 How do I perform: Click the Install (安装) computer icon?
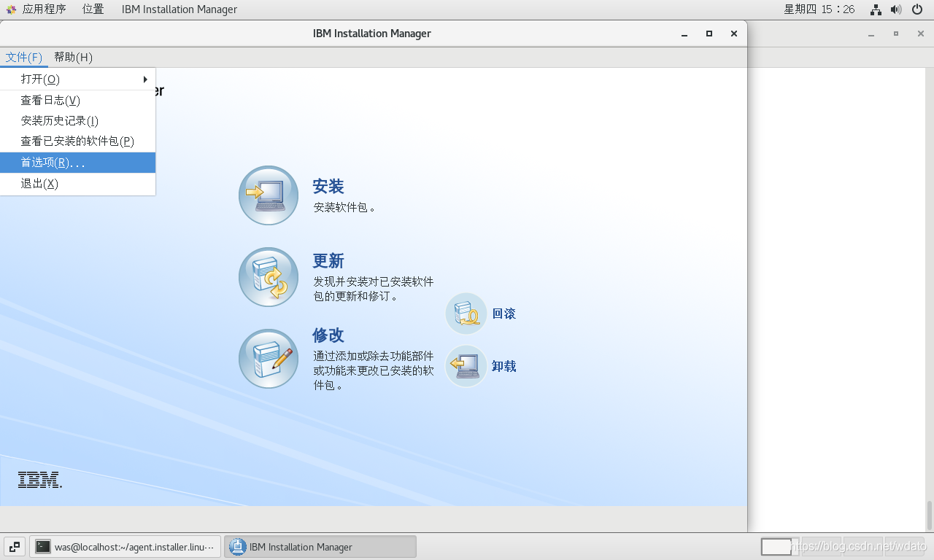[x=269, y=195]
